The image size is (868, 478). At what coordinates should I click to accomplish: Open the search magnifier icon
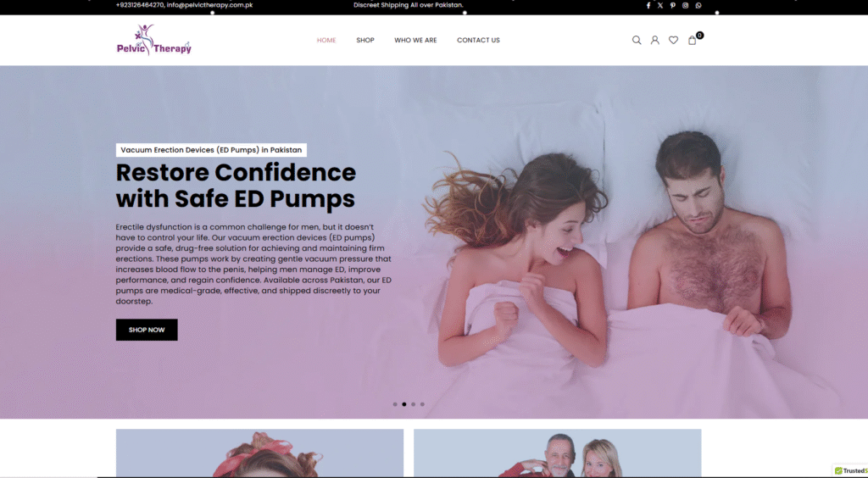637,40
